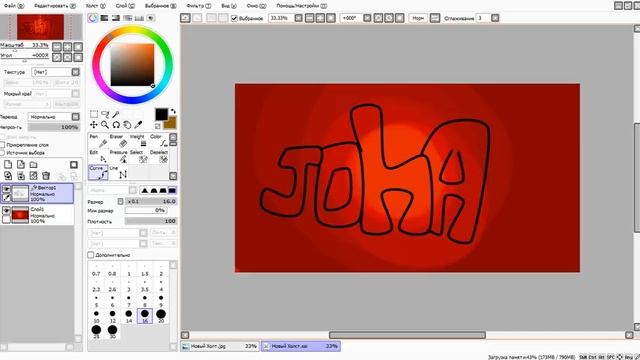Select brush size 30 preset
Image resolution: width=640 pixels, height=360 pixels.
tap(113, 331)
